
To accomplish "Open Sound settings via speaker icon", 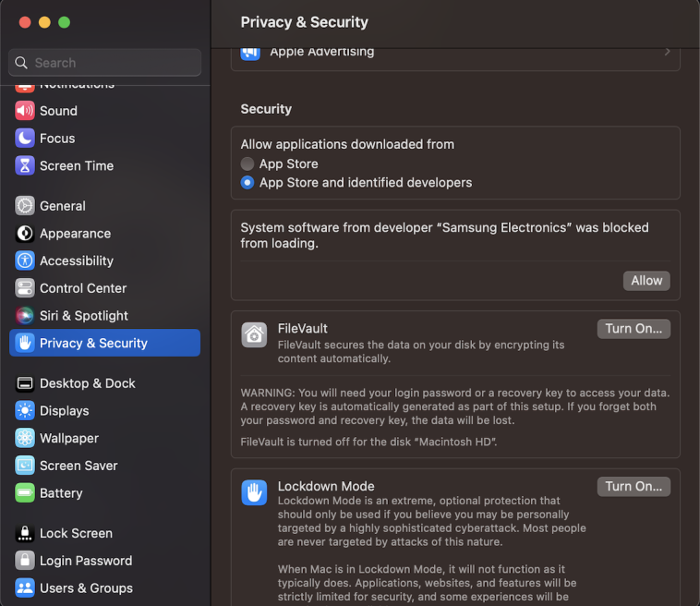I will (25, 111).
